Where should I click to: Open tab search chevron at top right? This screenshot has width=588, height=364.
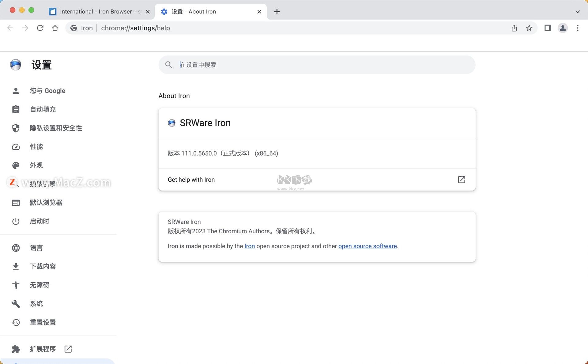[x=577, y=11]
